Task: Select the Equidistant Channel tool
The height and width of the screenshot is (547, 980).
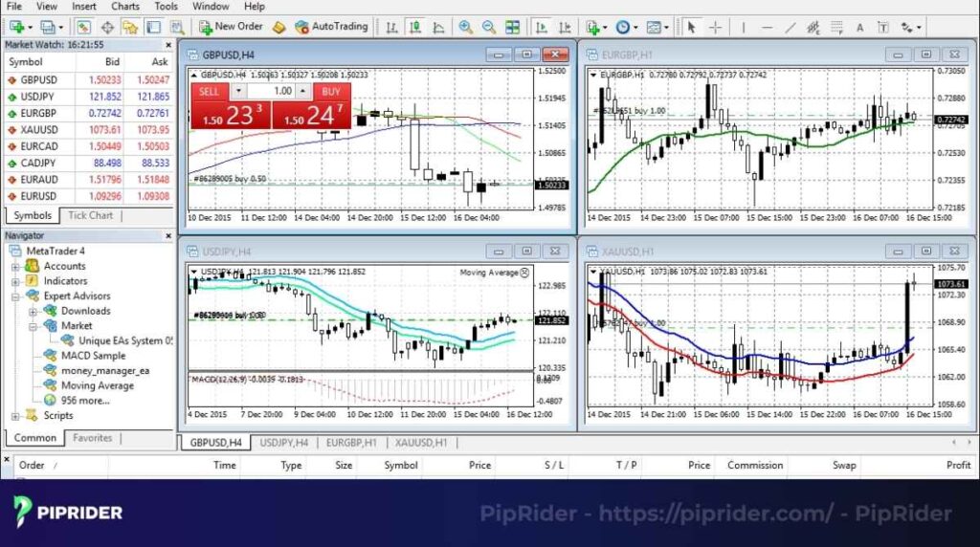Action: pos(813,27)
